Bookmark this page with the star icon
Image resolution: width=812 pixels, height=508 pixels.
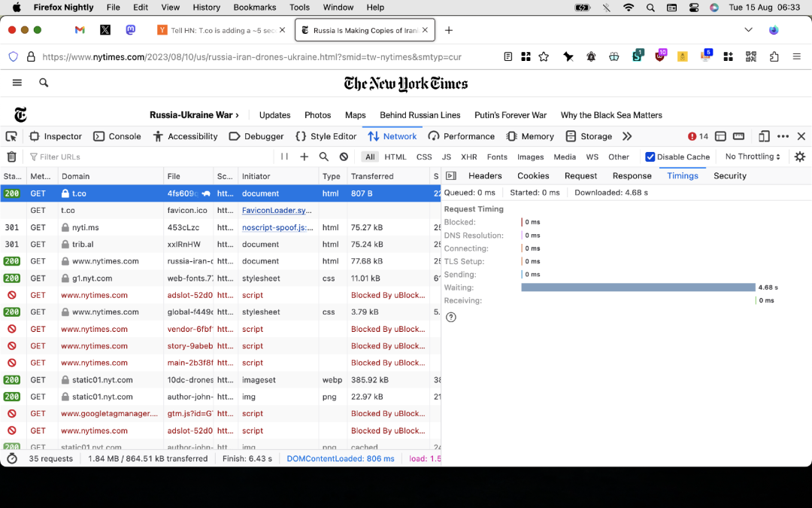[544, 57]
